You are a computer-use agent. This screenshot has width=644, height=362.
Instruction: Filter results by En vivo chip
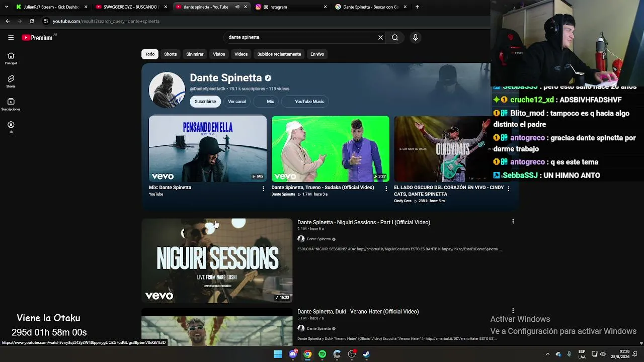point(317,54)
